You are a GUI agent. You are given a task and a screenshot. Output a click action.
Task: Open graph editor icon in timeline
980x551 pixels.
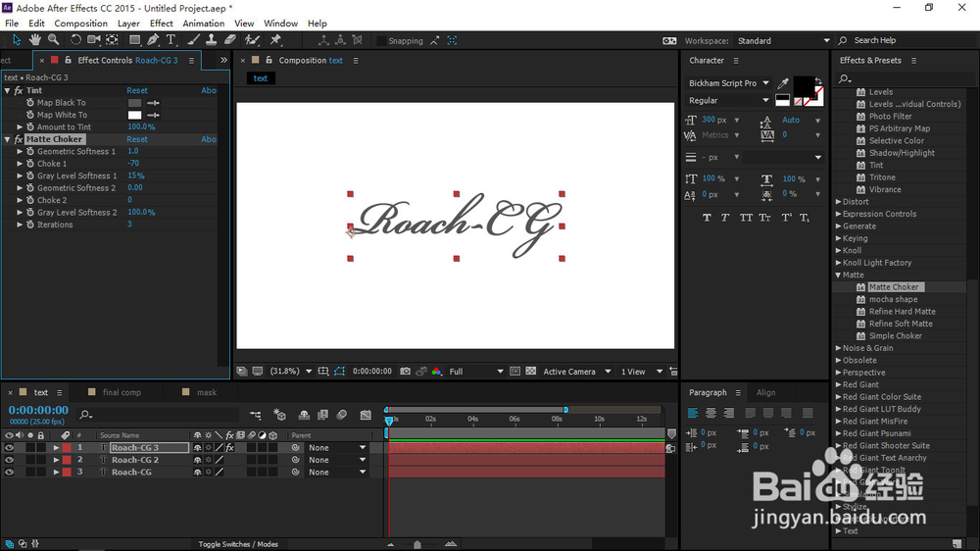pyautogui.click(x=366, y=415)
